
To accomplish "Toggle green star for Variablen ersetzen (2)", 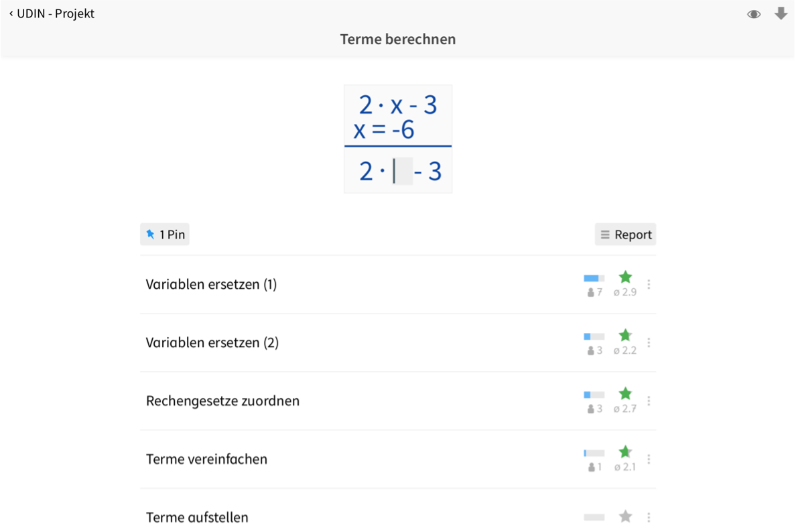I will tap(625, 335).
